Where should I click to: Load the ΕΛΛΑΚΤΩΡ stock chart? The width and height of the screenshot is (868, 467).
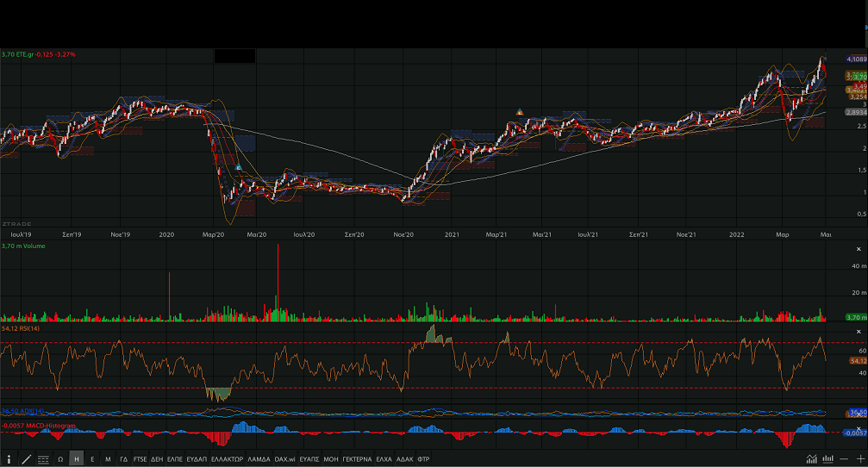(x=228, y=459)
